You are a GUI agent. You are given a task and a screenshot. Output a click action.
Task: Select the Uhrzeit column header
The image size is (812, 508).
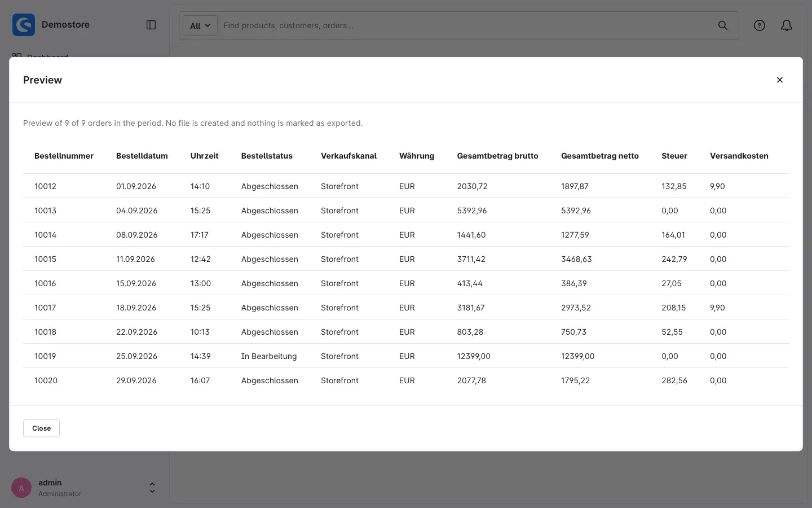204,156
